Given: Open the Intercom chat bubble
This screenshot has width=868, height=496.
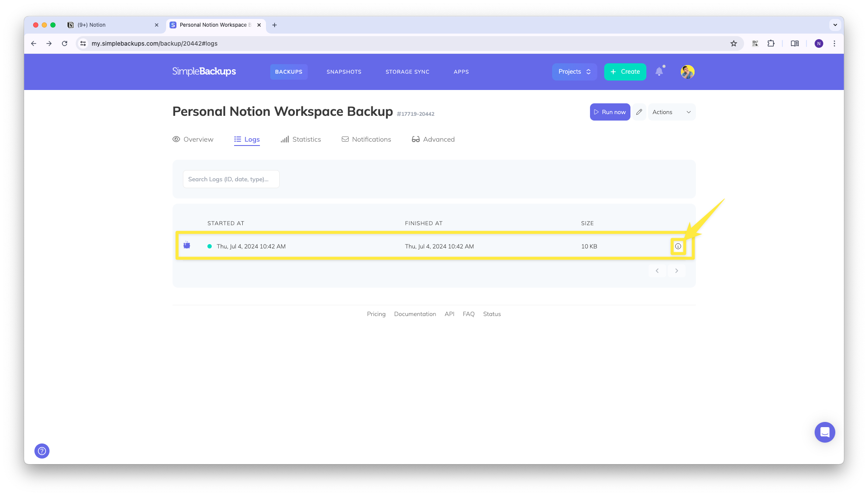Looking at the screenshot, I should [825, 432].
